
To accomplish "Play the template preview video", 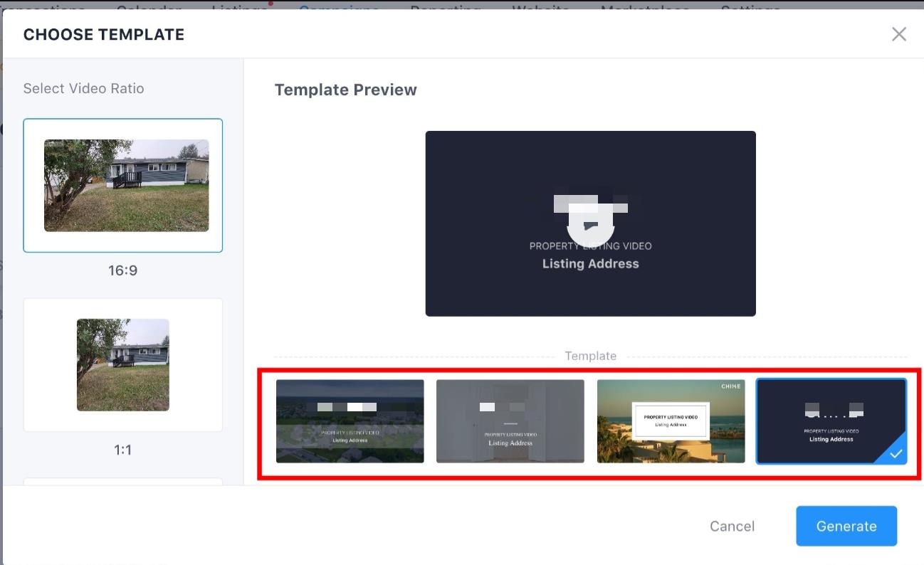I will (x=590, y=225).
